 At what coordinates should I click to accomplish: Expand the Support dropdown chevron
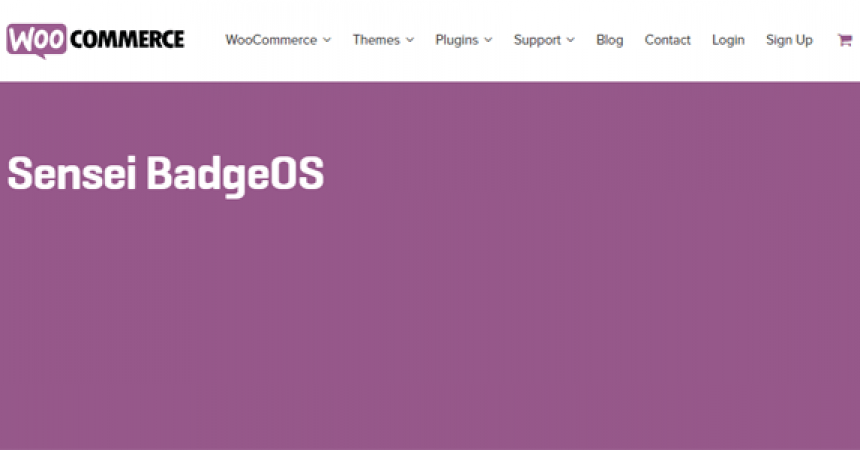[570, 40]
